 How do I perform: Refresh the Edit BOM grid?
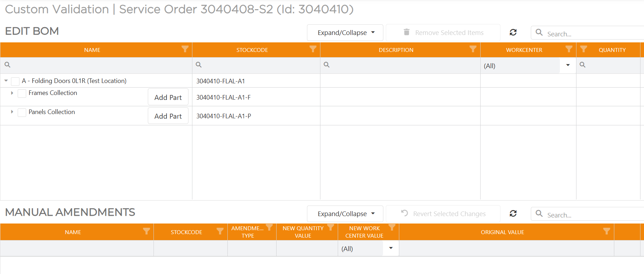513,32
